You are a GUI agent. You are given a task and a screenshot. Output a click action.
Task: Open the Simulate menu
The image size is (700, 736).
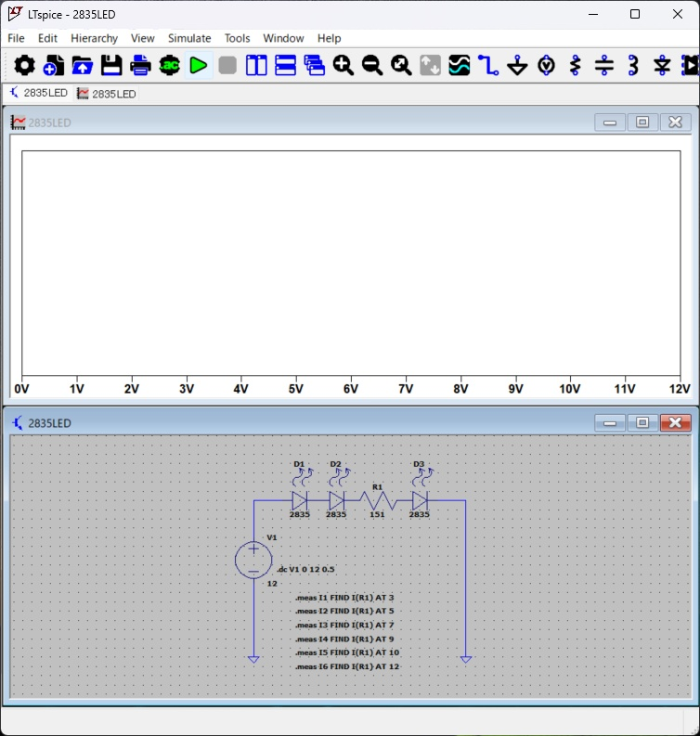tap(189, 38)
